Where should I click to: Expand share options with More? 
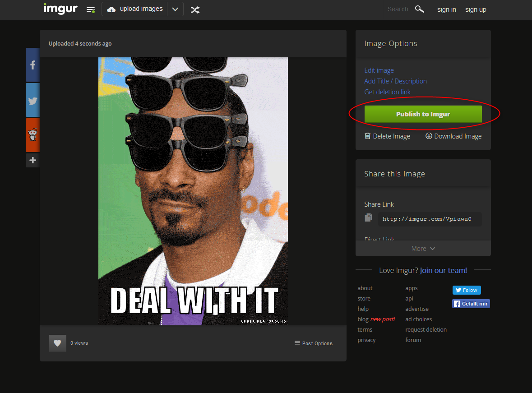point(423,249)
